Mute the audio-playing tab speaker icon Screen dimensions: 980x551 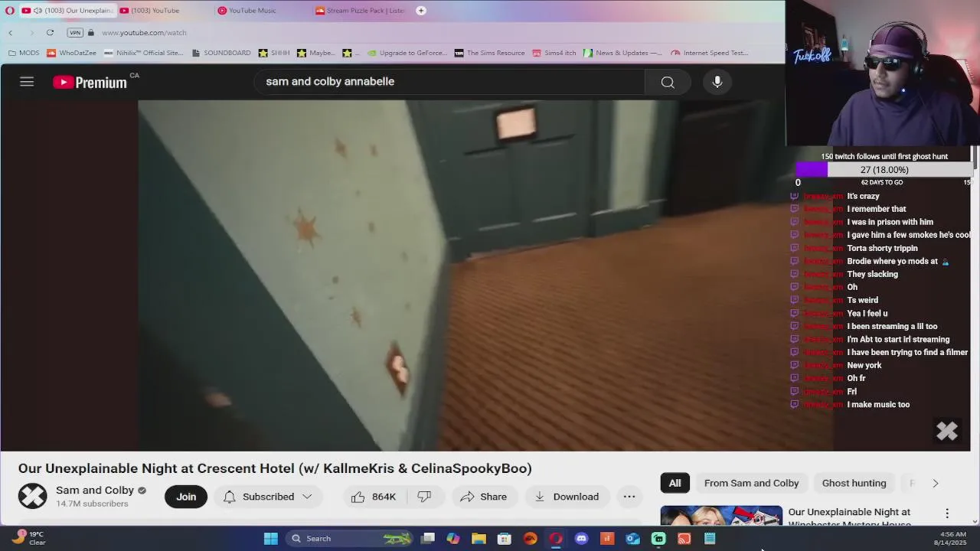38,11
